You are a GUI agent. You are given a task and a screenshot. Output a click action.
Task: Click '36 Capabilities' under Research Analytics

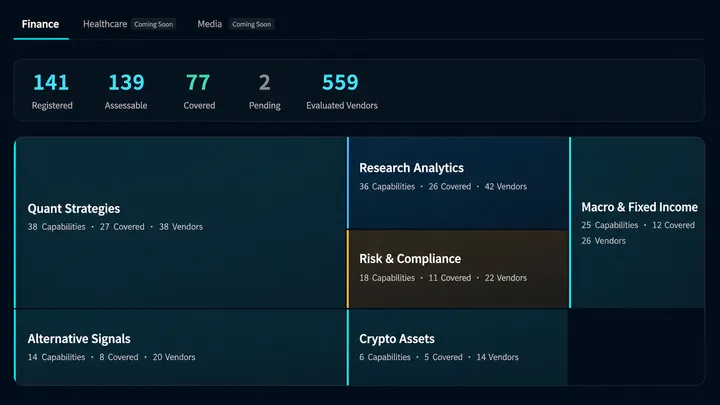(x=387, y=187)
